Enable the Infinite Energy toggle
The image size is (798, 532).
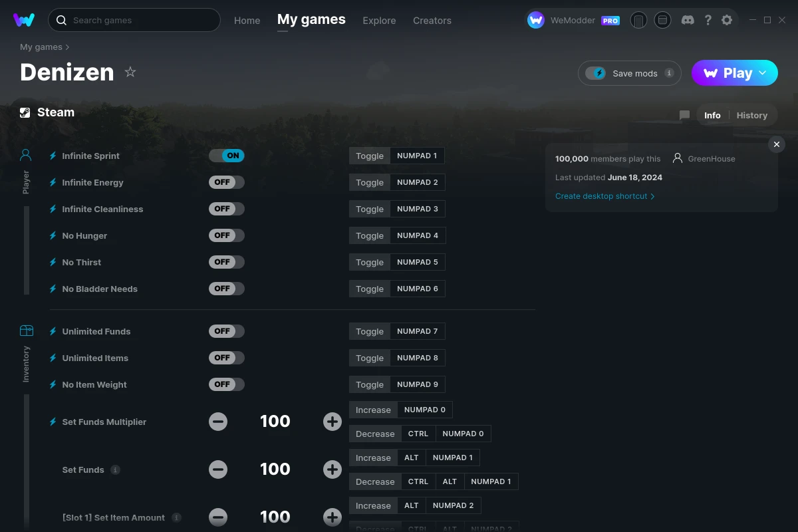(x=227, y=182)
